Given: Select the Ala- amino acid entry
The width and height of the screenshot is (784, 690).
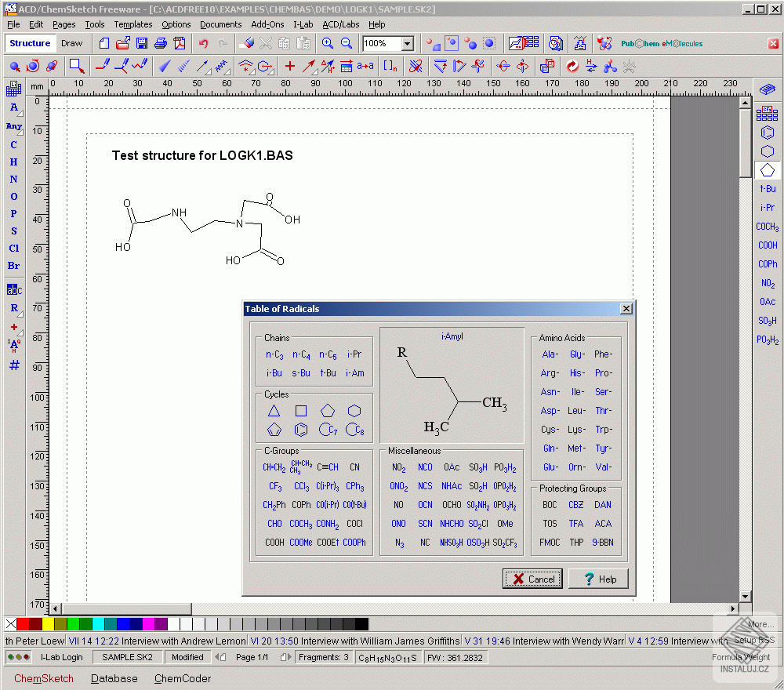Looking at the screenshot, I should coord(550,354).
